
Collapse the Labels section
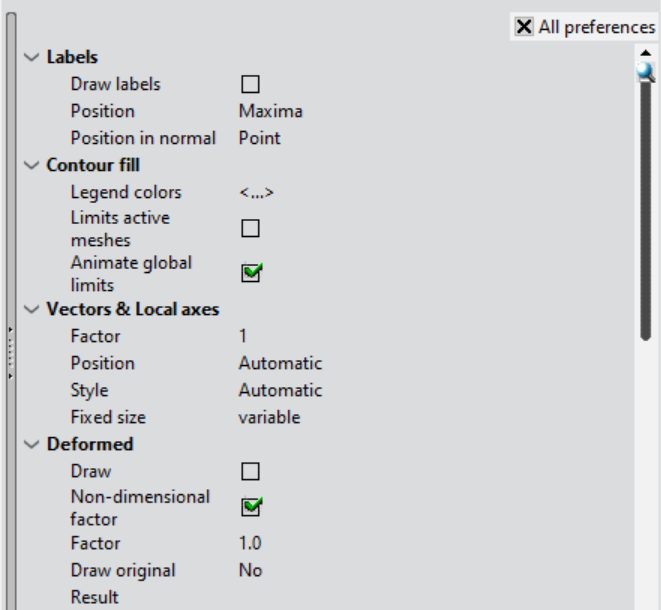click(x=32, y=57)
